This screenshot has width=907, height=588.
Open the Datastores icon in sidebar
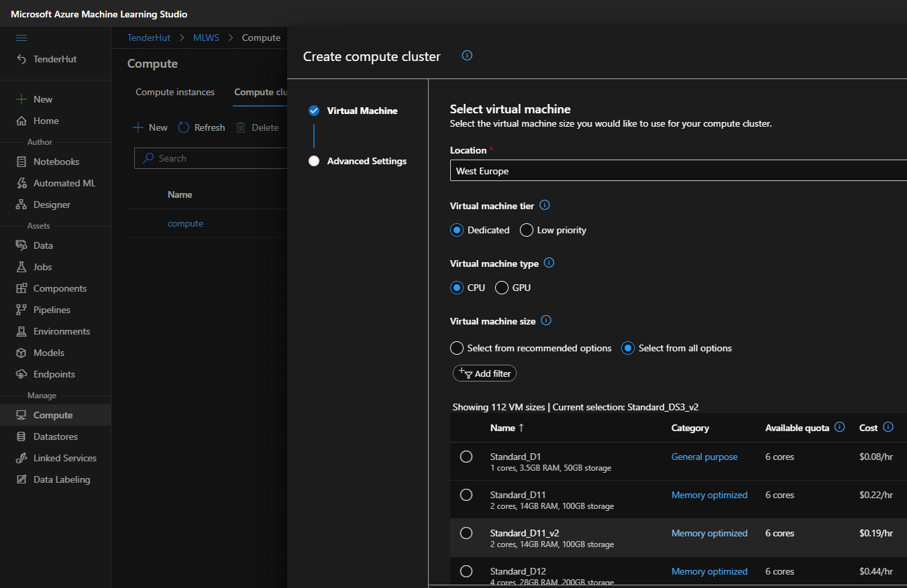click(21, 436)
